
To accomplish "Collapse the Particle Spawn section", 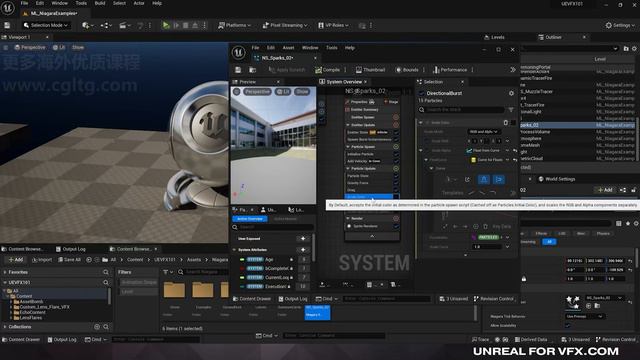I will [x=348, y=147].
